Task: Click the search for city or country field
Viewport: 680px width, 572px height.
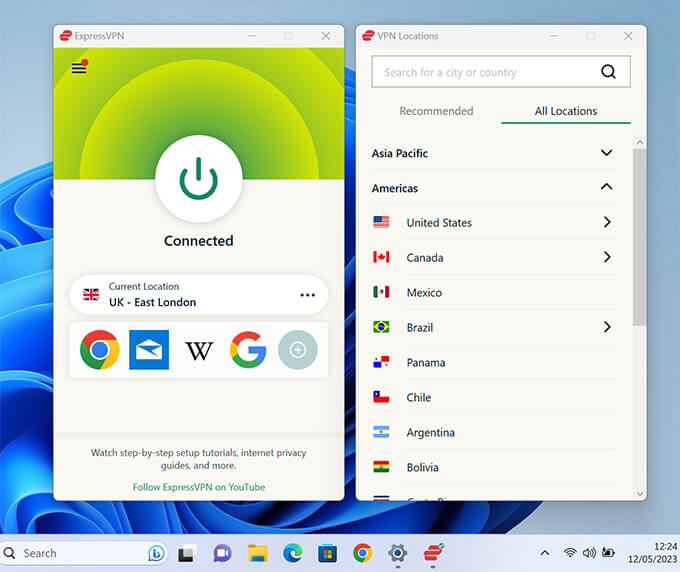Action: 501,72
